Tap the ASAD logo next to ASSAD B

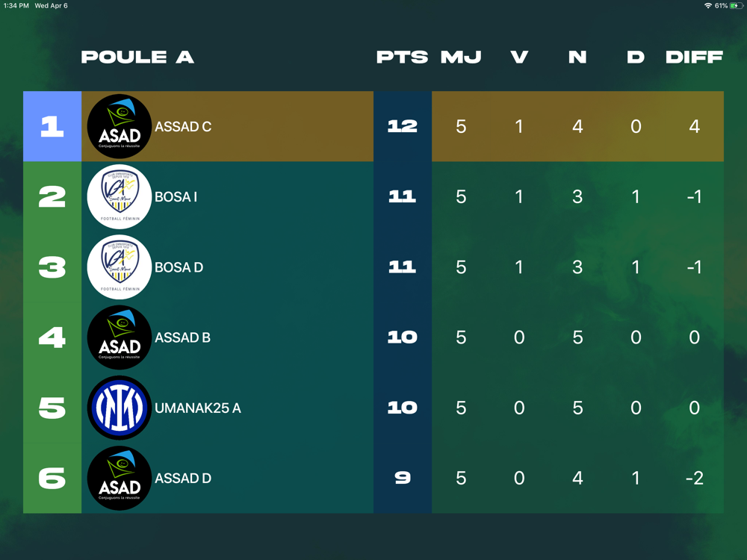[x=119, y=337]
